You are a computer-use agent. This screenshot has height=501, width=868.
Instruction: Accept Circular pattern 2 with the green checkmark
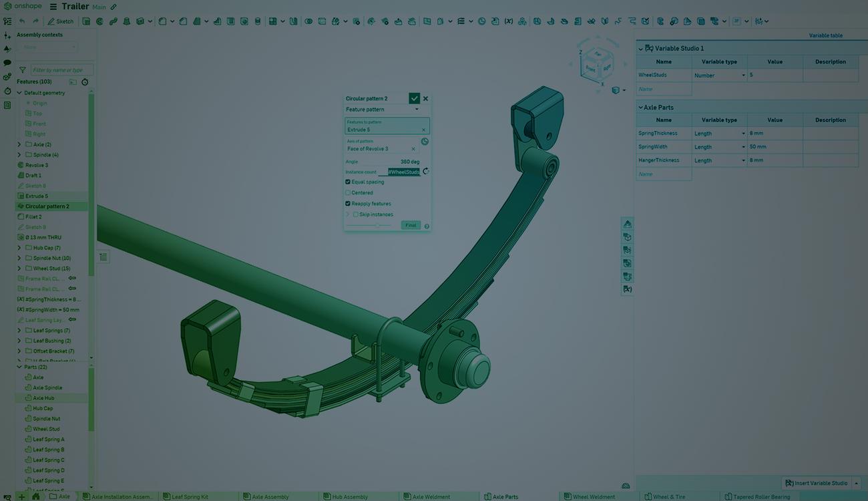[414, 98]
